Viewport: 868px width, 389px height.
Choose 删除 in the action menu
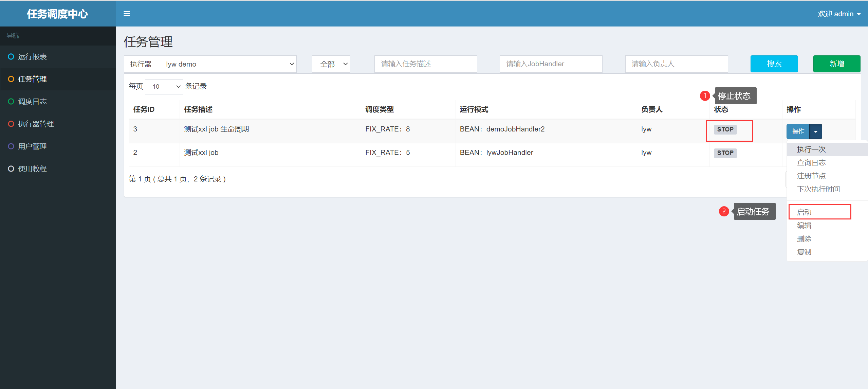pyautogui.click(x=827, y=239)
